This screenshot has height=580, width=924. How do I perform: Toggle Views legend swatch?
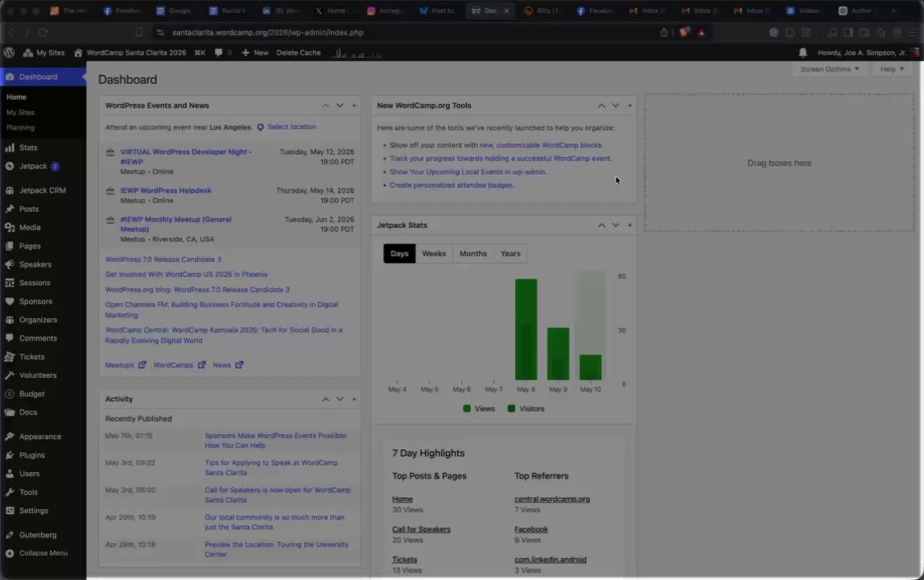(x=467, y=408)
